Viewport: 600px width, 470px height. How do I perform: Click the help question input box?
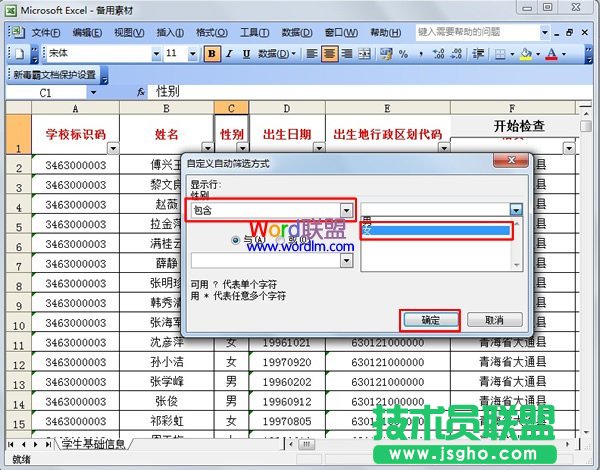[x=477, y=32]
